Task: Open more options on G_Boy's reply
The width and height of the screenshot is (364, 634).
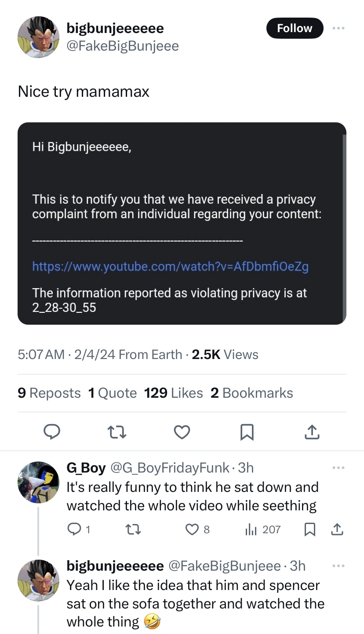Action: point(338,467)
